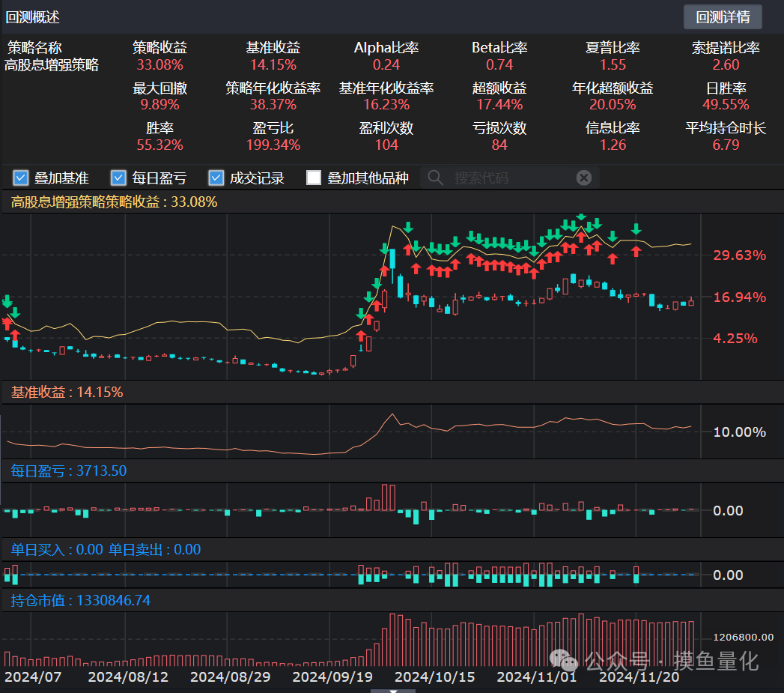Image resolution: width=784 pixels, height=693 pixels.
Task: Click the leftmost green sell arrow marker
Action: pyautogui.click(x=7, y=301)
